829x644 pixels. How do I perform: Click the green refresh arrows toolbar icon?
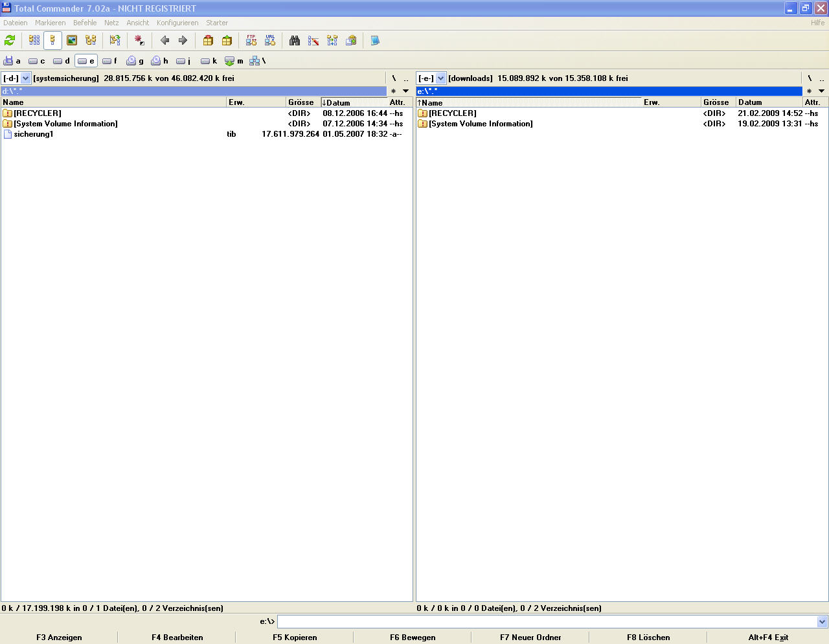[10, 40]
